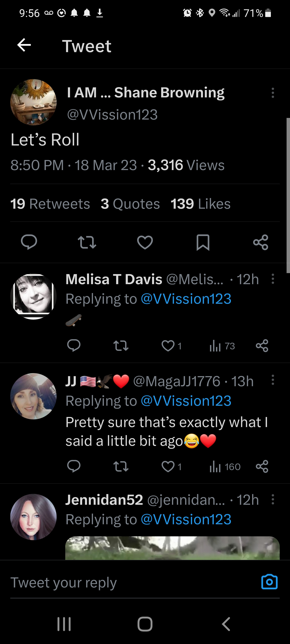This screenshot has width=290, height=644.
Task: Open more options for Shane Browning's tweet
Action: click(x=273, y=93)
